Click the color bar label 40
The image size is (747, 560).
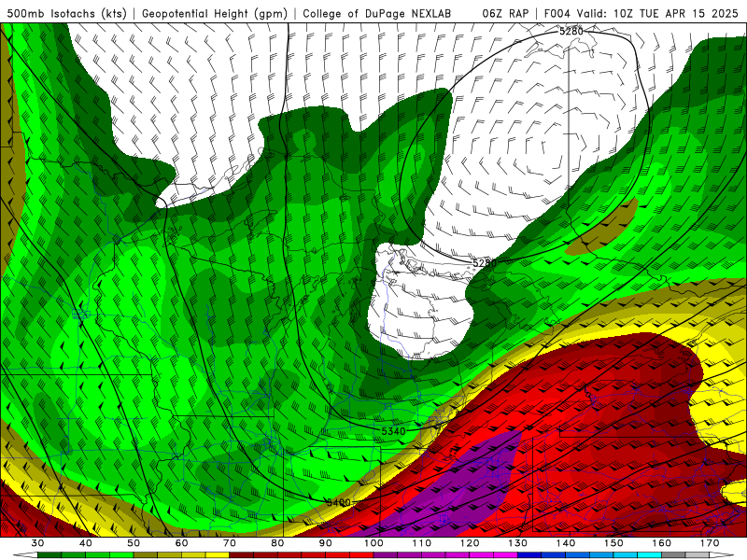coord(86,543)
